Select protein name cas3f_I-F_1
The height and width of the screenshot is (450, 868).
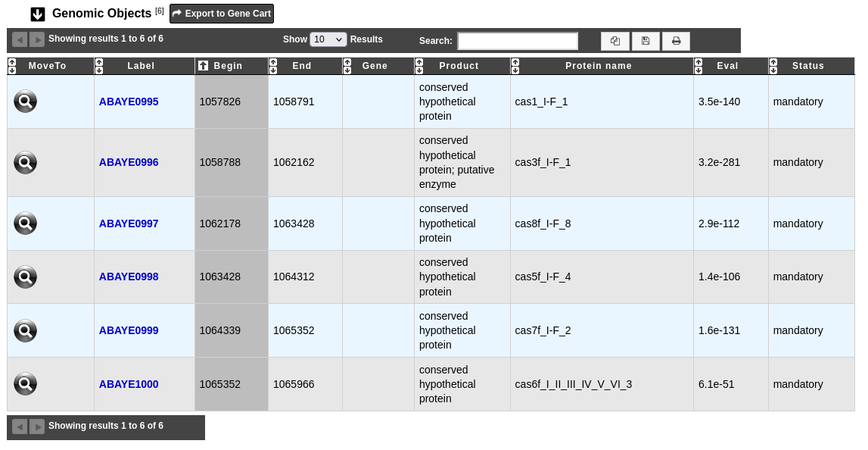coord(543,162)
